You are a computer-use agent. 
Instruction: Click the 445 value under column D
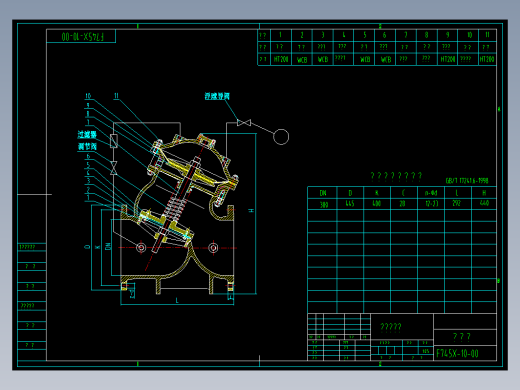tap(350, 203)
